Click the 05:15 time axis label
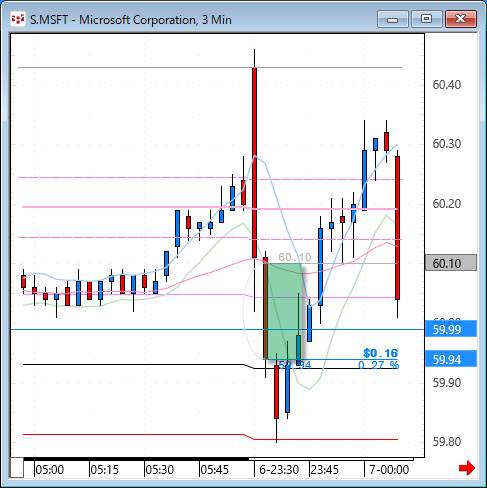This screenshot has width=487, height=488. [105, 470]
